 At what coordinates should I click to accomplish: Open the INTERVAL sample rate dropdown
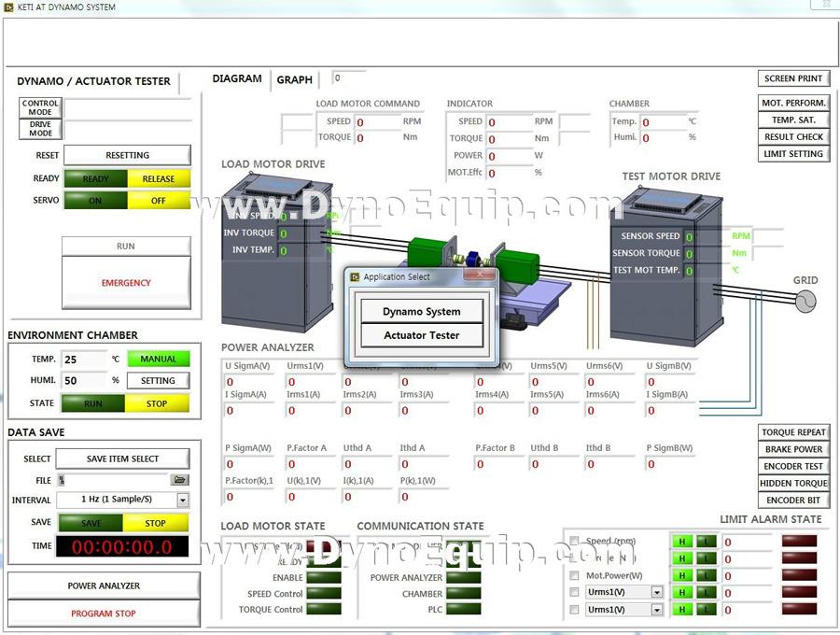[x=182, y=501]
